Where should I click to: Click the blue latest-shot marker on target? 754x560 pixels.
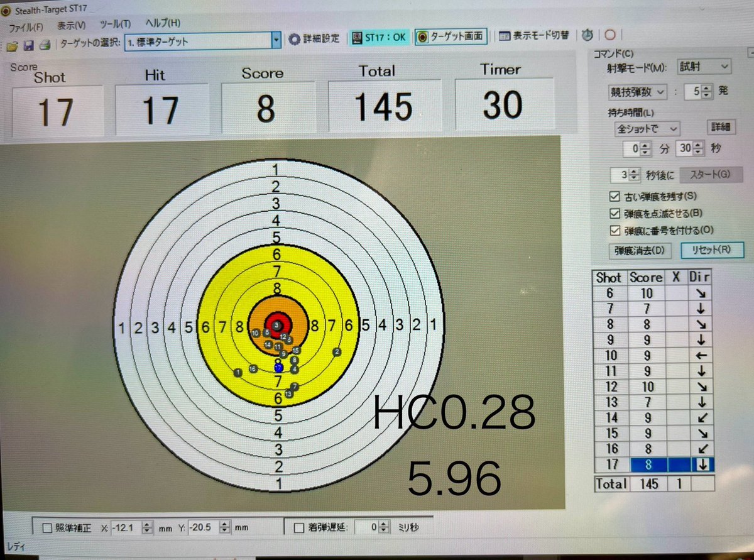pyautogui.click(x=279, y=366)
